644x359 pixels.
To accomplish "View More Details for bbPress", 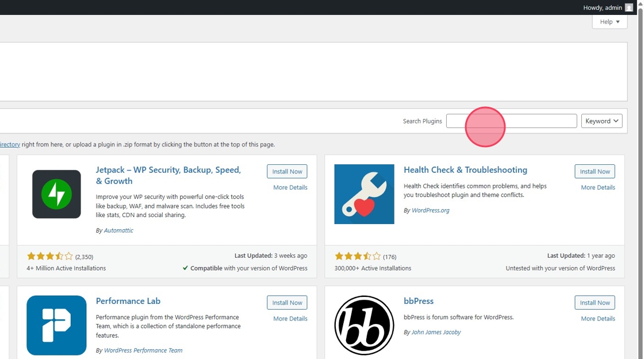I will tap(597, 319).
